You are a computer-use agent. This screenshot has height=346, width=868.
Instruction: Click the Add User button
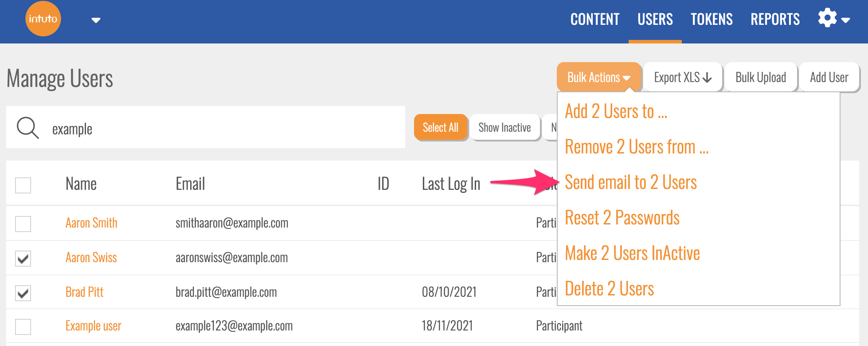tap(829, 77)
